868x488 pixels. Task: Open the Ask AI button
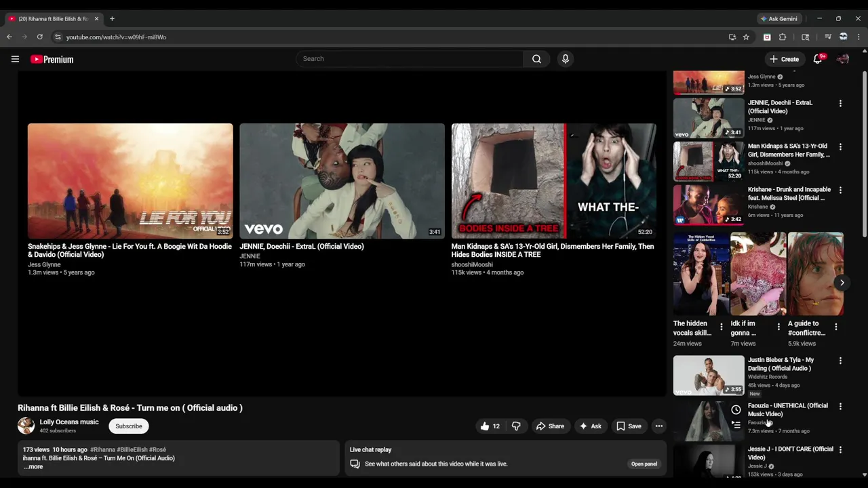(590, 426)
